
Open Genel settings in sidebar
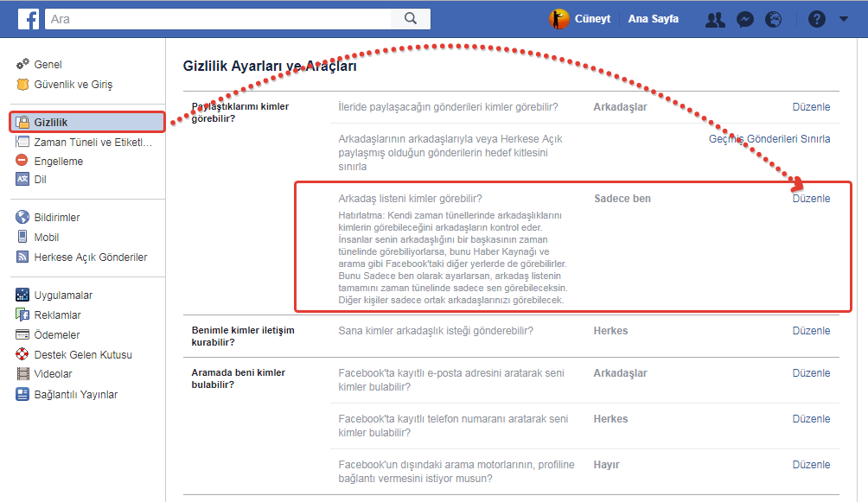click(48, 65)
